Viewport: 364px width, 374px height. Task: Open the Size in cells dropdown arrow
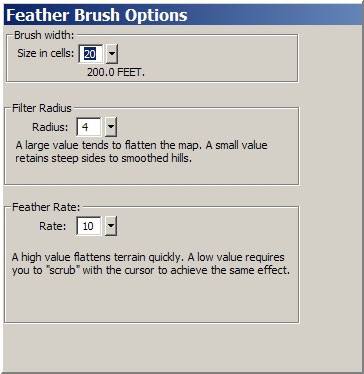(112, 54)
